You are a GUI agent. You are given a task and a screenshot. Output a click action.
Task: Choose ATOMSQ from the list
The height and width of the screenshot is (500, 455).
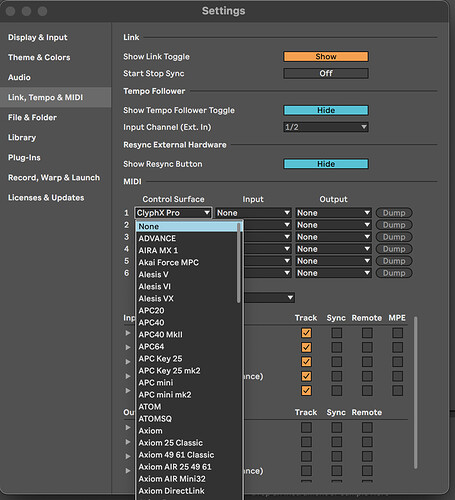coord(187,419)
